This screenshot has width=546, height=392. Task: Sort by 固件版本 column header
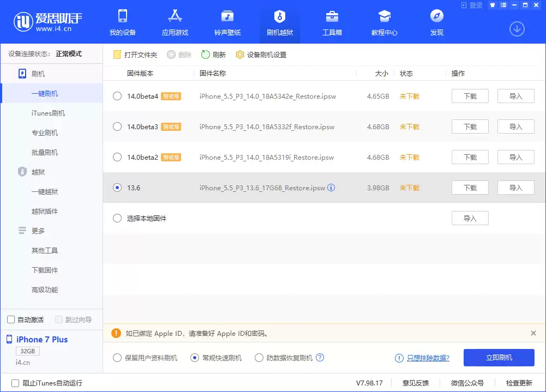[x=140, y=74]
